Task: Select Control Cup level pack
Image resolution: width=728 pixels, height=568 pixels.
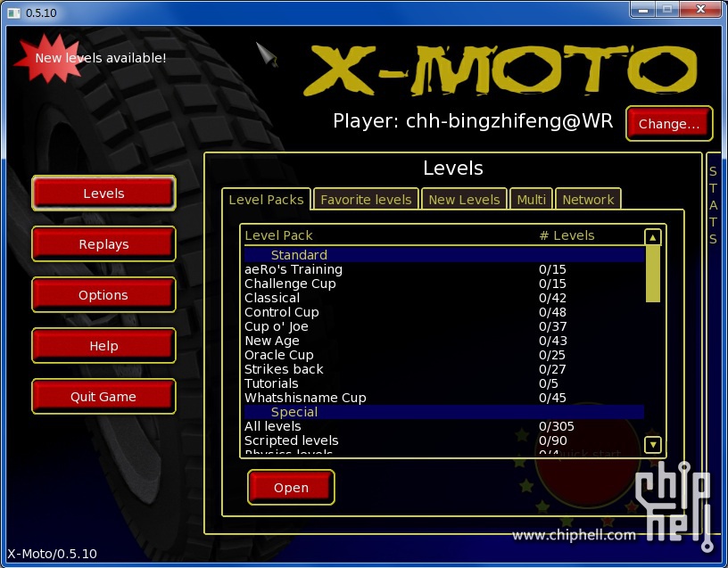Action: (444, 312)
